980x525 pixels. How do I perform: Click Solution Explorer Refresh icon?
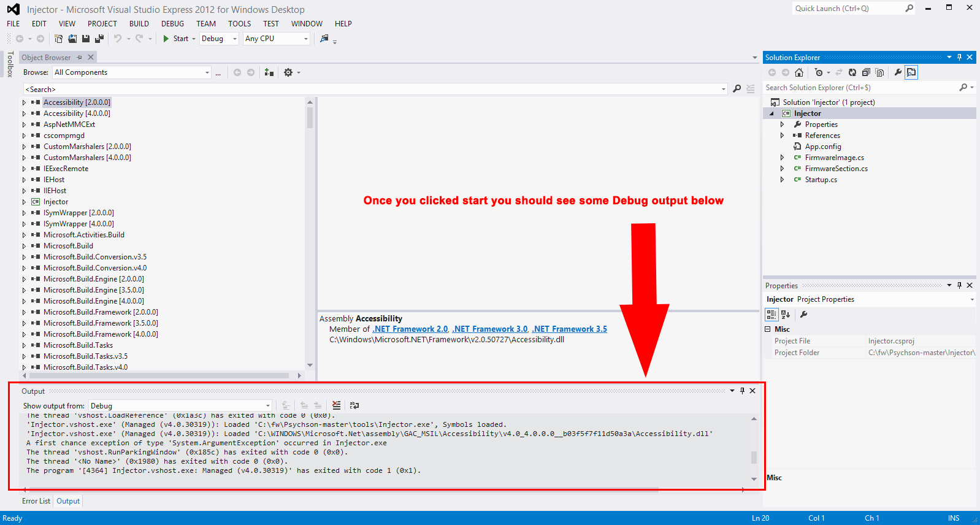click(x=852, y=72)
